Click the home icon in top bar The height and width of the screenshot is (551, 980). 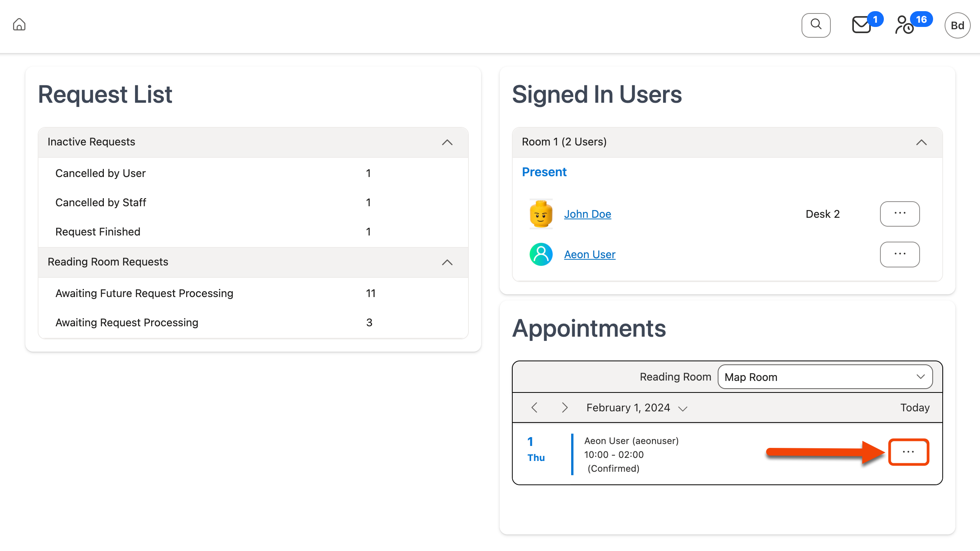pos(19,24)
